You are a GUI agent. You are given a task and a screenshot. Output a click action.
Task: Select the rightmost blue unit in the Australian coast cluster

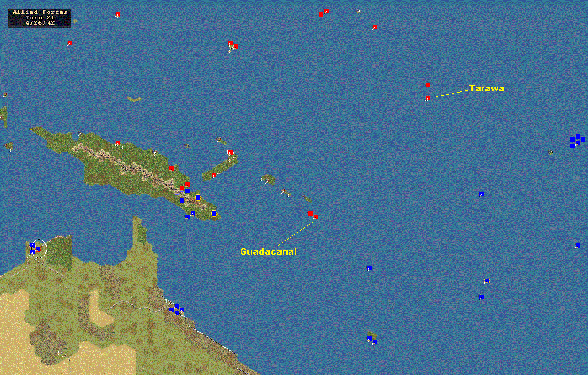coord(182,310)
